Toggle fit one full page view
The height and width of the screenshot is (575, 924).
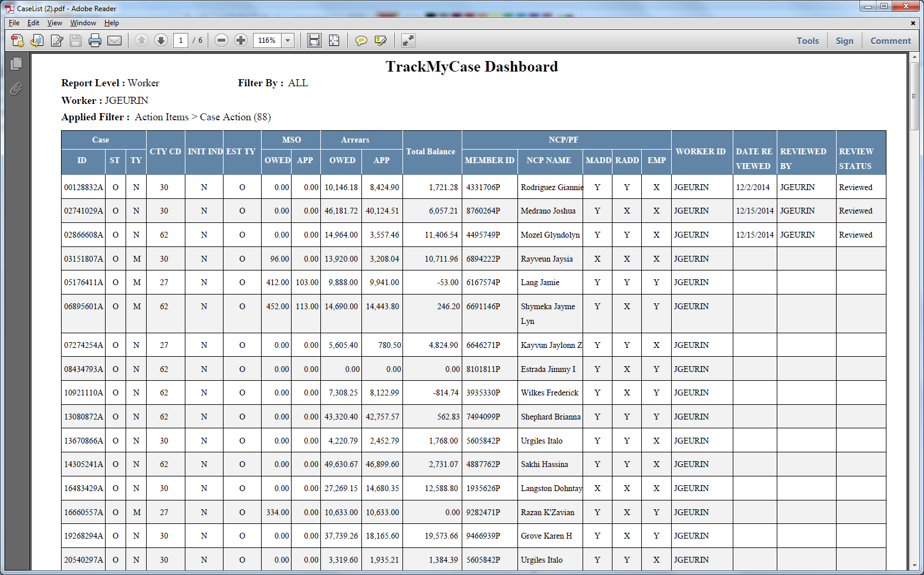point(334,40)
